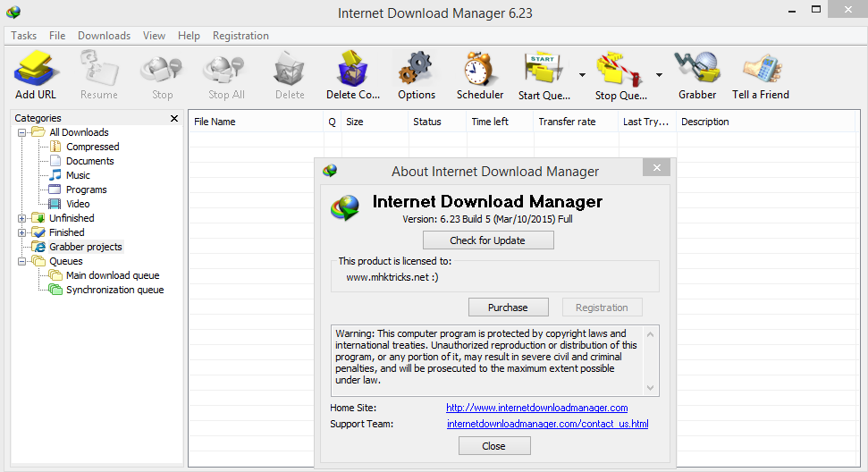Screen dimensions: 868x472
Task: Open the Registration menu
Action: click(240, 36)
